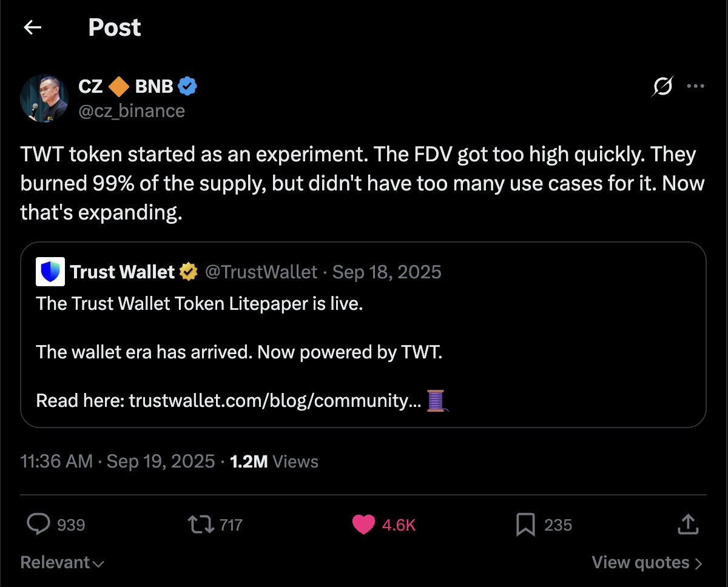728x587 pixels.
Task: Click the share upload icon
Action: point(687,524)
